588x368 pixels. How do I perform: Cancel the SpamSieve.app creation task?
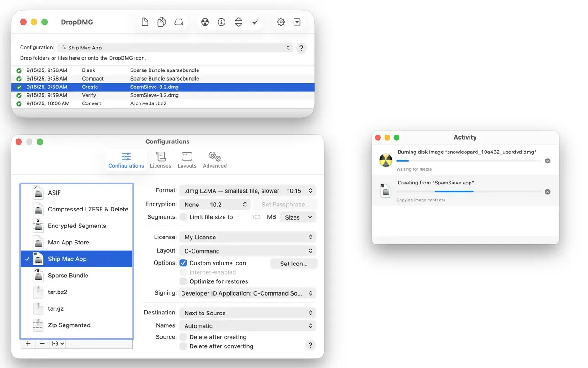pos(547,192)
